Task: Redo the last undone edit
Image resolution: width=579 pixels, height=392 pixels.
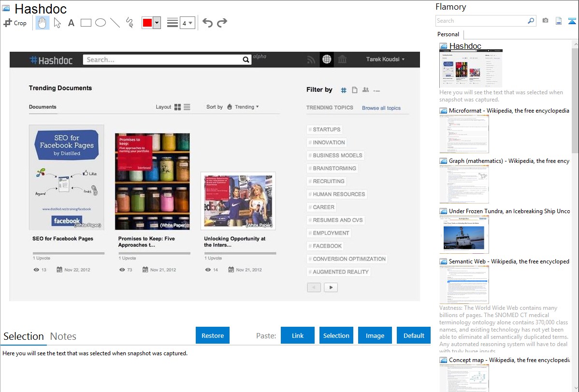Action: pos(222,23)
